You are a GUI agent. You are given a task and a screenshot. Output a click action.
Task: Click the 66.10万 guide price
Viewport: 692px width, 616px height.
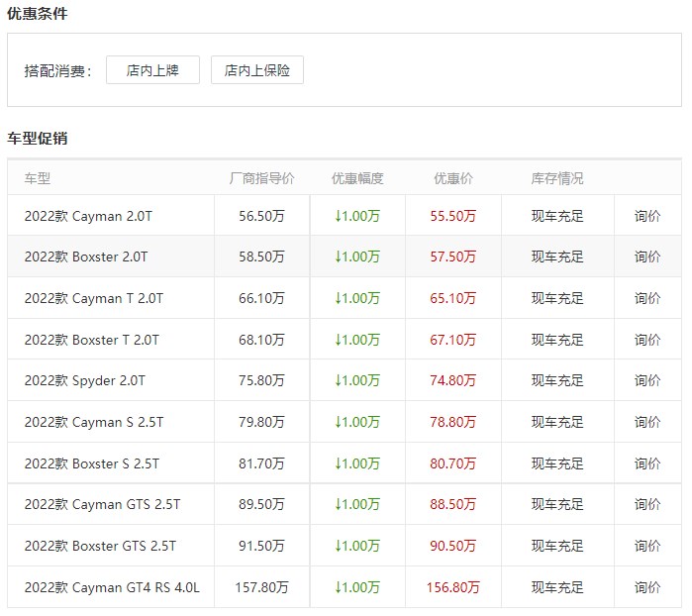[x=261, y=298]
